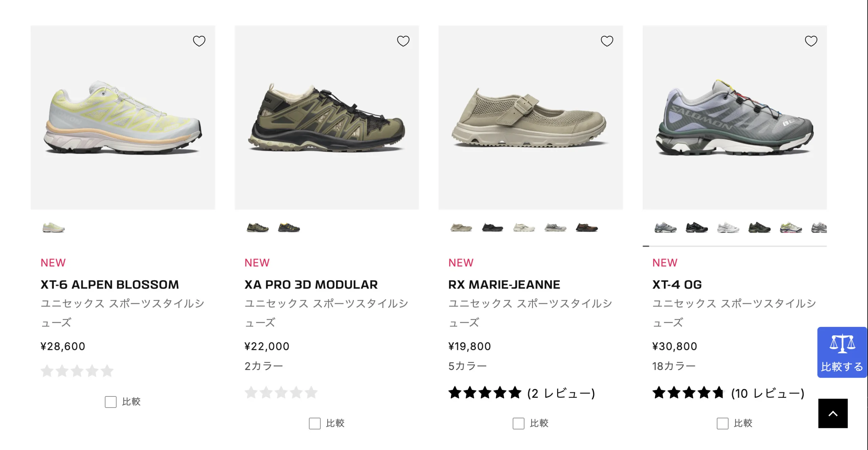Tick the compare checkbox for RX Marie-Jeanne
This screenshot has height=450, width=868.
(518, 424)
